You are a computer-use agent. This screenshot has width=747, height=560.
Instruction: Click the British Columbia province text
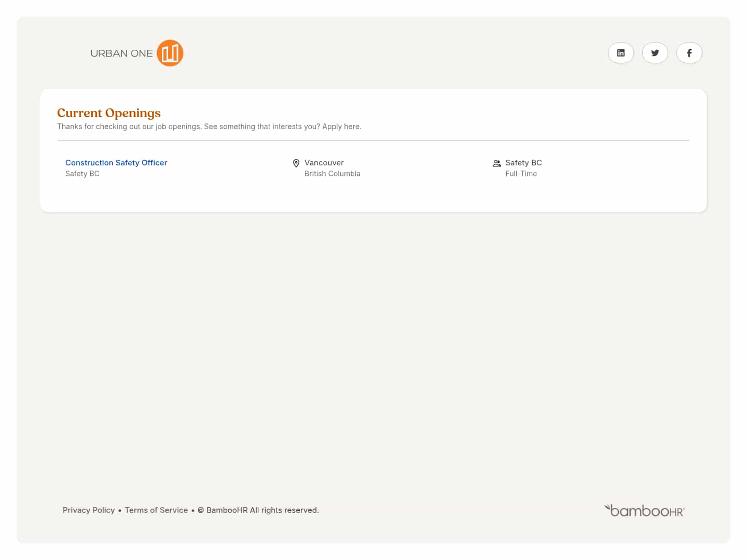332,174
